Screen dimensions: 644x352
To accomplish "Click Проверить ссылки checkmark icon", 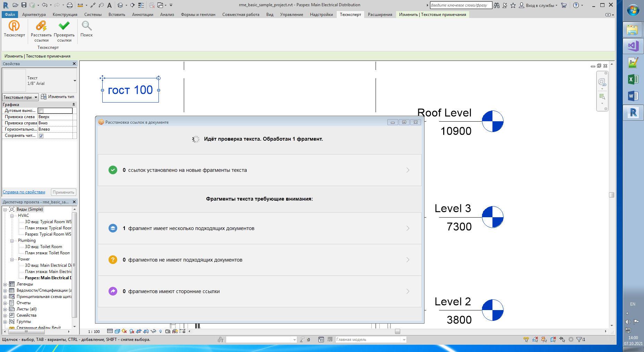I will pyautogui.click(x=64, y=26).
